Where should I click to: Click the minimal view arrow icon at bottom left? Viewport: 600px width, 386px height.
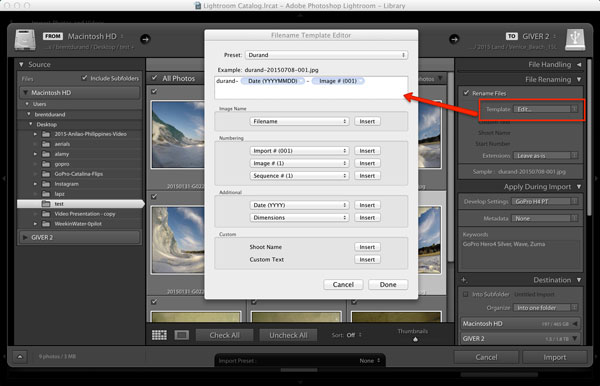pos(20,357)
